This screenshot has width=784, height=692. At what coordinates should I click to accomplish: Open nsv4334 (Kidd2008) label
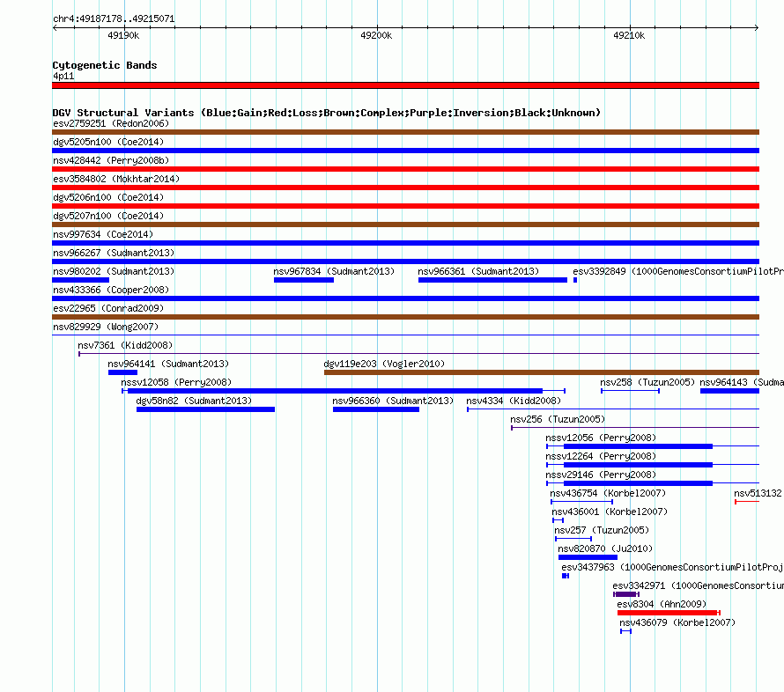tap(514, 401)
